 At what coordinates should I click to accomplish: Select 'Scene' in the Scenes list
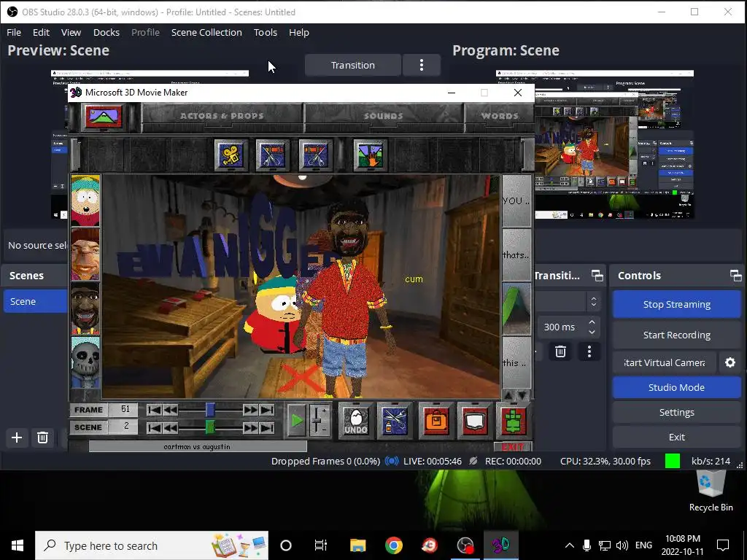coord(36,301)
